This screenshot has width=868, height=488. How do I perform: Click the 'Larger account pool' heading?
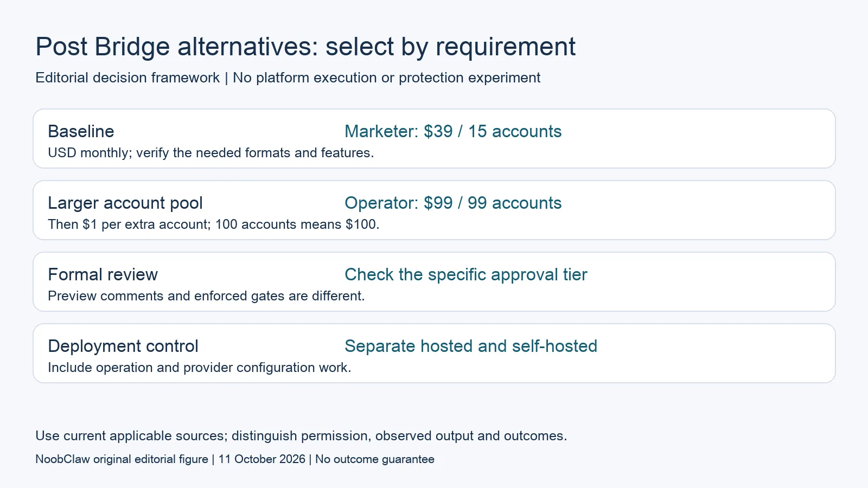click(x=125, y=203)
